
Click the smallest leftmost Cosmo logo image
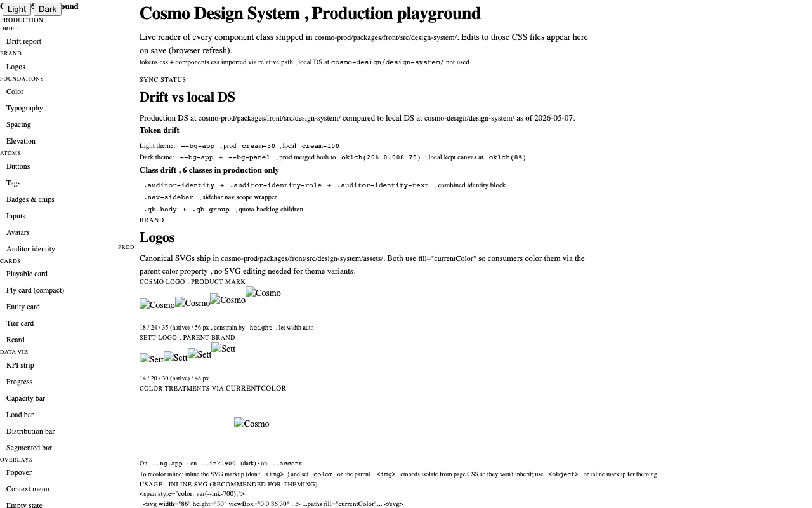(x=157, y=305)
